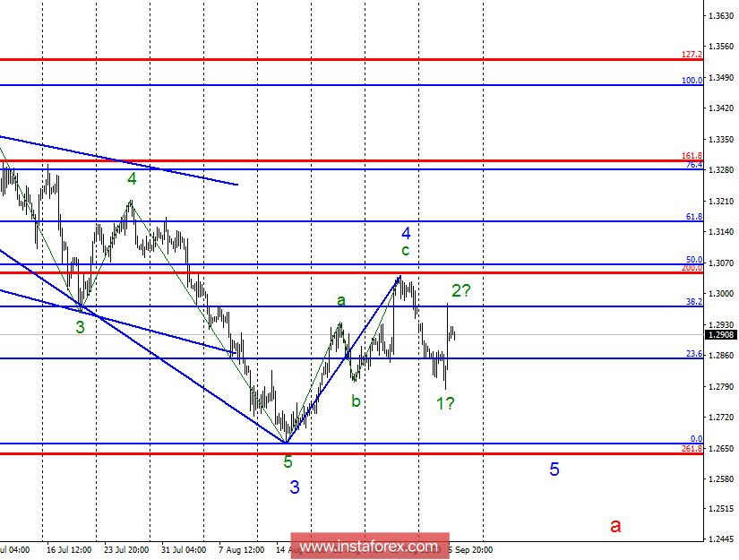The width and height of the screenshot is (739, 560).
Task: Click the 23 Jul 20:00 time axis label
Action: pos(126,549)
